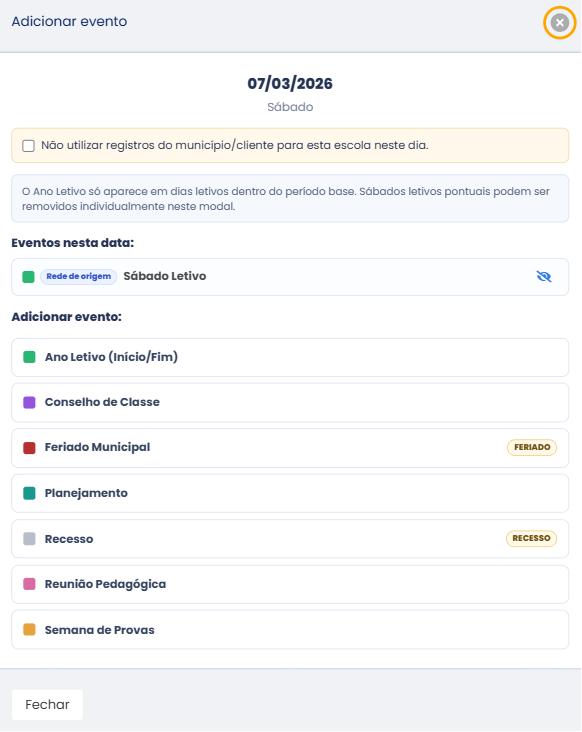582x732 pixels.
Task: Add a Recesso event
Action: click(290, 539)
